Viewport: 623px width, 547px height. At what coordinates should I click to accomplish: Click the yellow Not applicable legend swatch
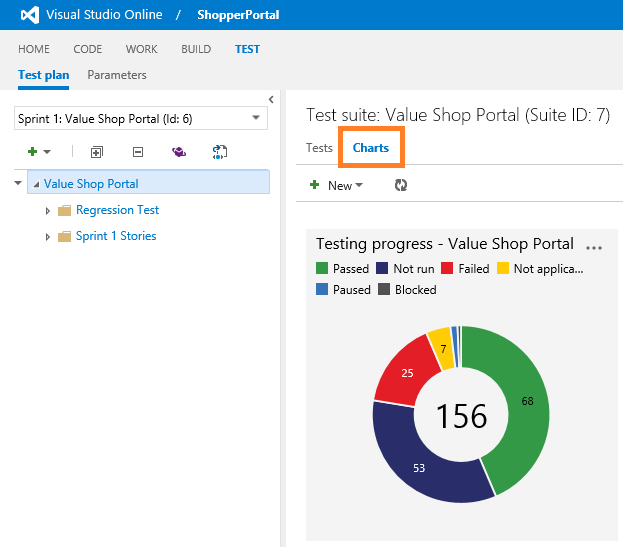pos(503,268)
